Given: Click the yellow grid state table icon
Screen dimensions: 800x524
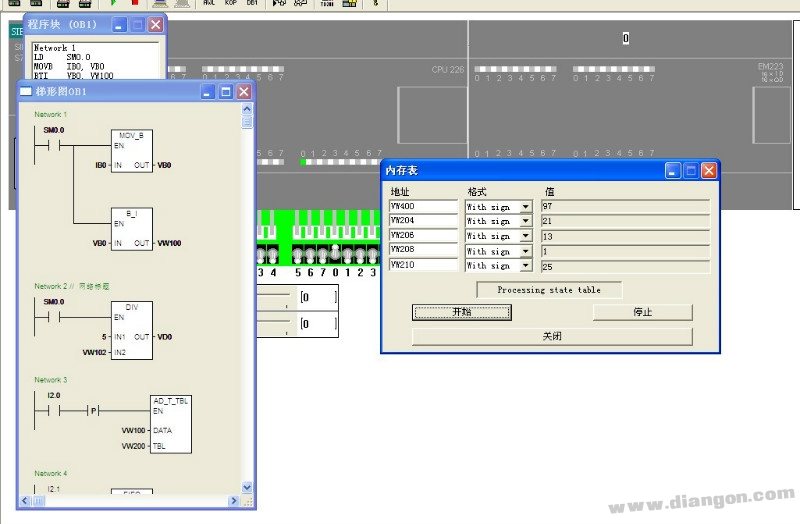Looking at the screenshot, I should 350,4.
